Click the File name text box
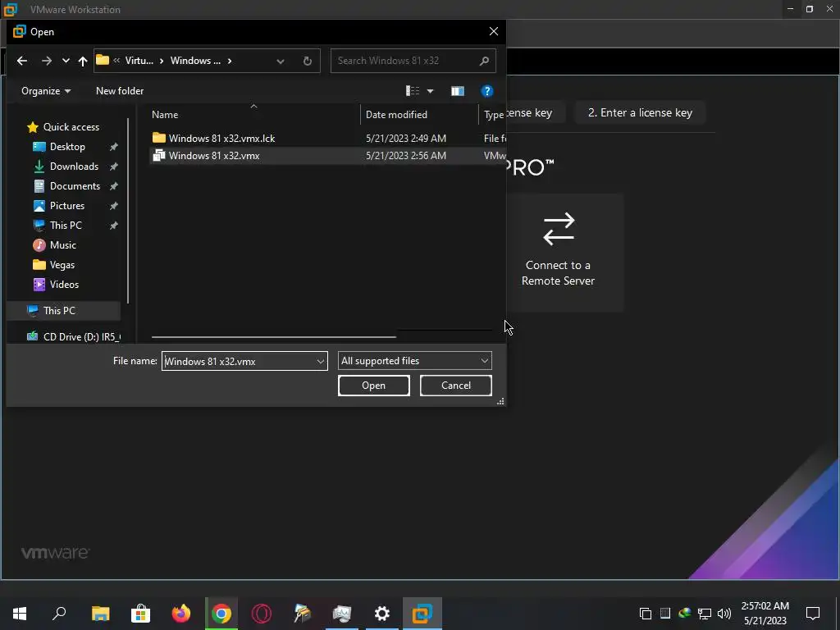The height and width of the screenshot is (630, 840). (x=240, y=361)
